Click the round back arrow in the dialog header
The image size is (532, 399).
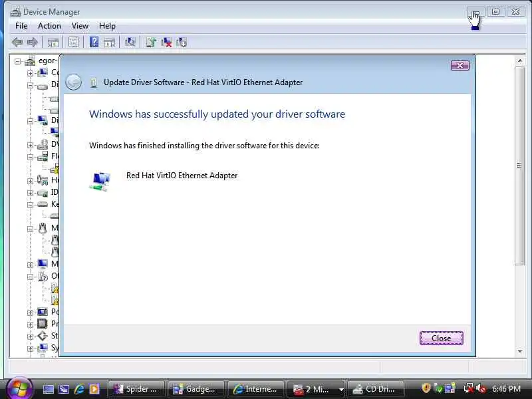tap(73, 82)
